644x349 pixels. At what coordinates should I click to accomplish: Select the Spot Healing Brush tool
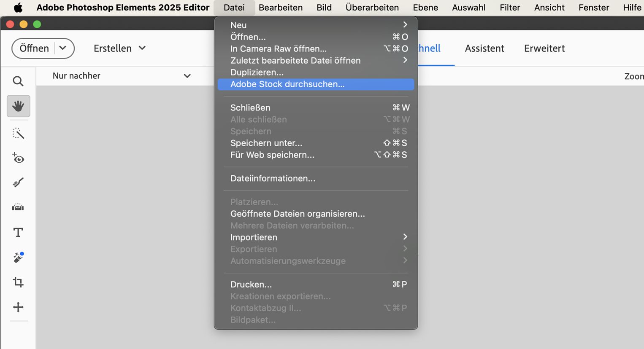click(18, 257)
